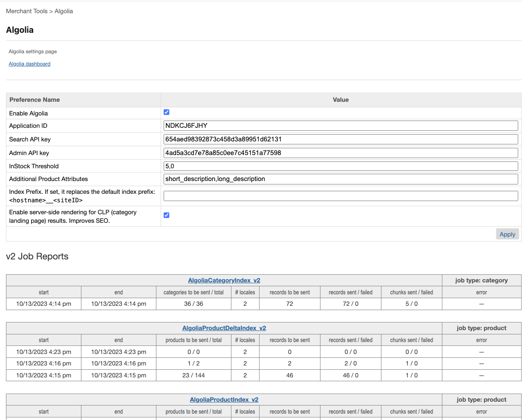
Task: Click the '10/13/2023 4:16 pm' end cell
Action: click(x=118, y=363)
